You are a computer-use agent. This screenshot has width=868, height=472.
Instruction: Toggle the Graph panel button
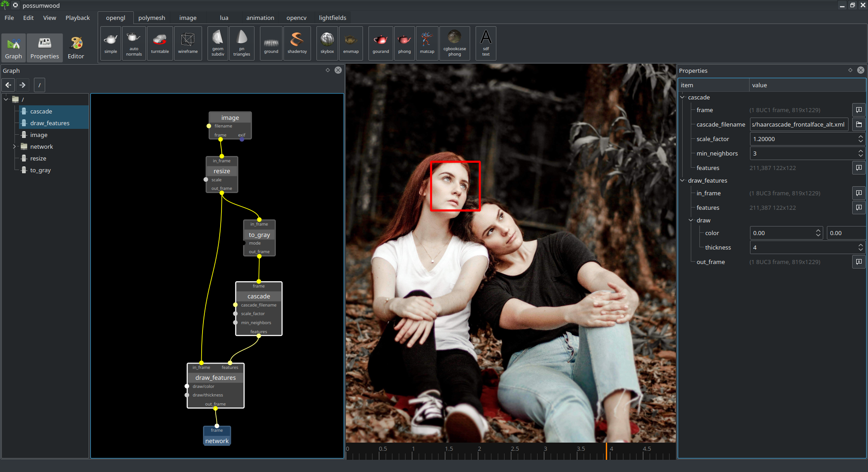[x=14, y=47]
